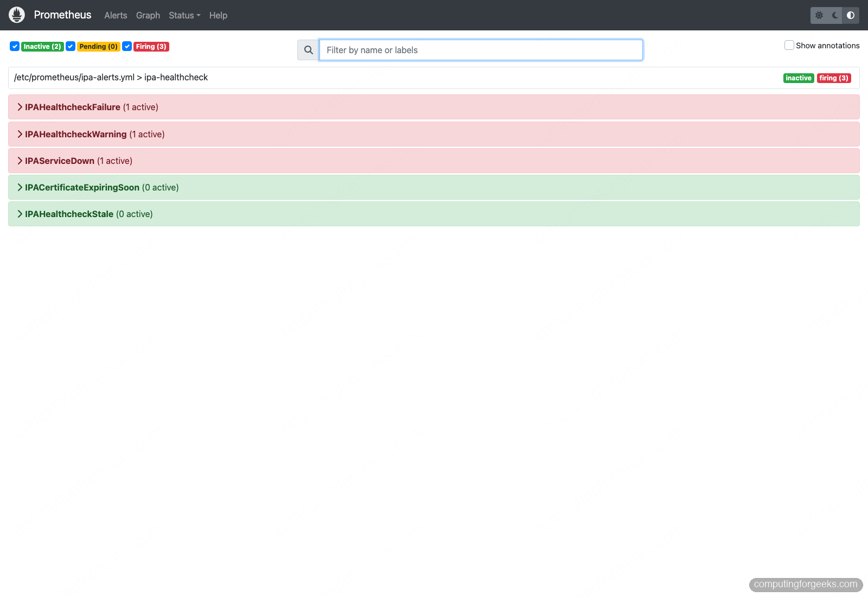This screenshot has width=868, height=597.
Task: Click the search magnifier icon
Action: 308,50
